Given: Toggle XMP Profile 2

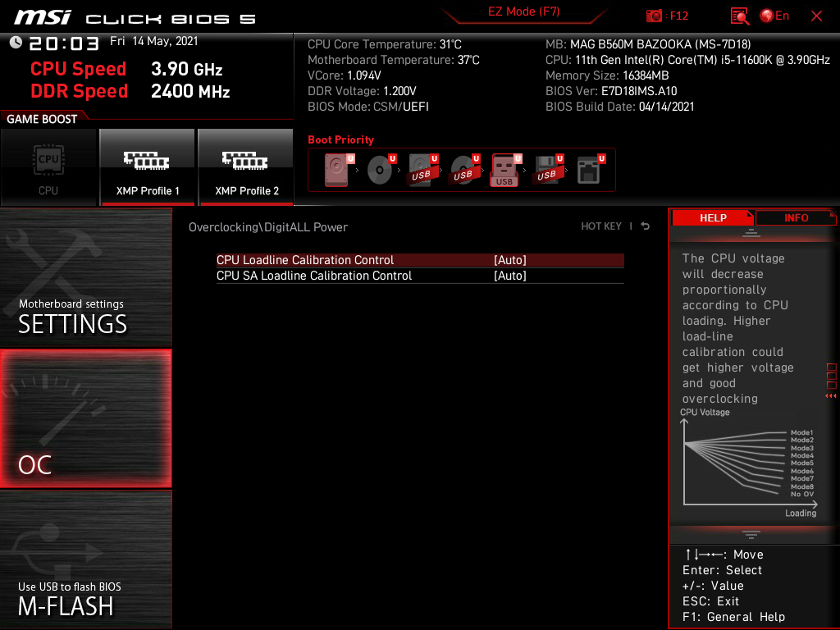Looking at the screenshot, I should coord(246,167).
